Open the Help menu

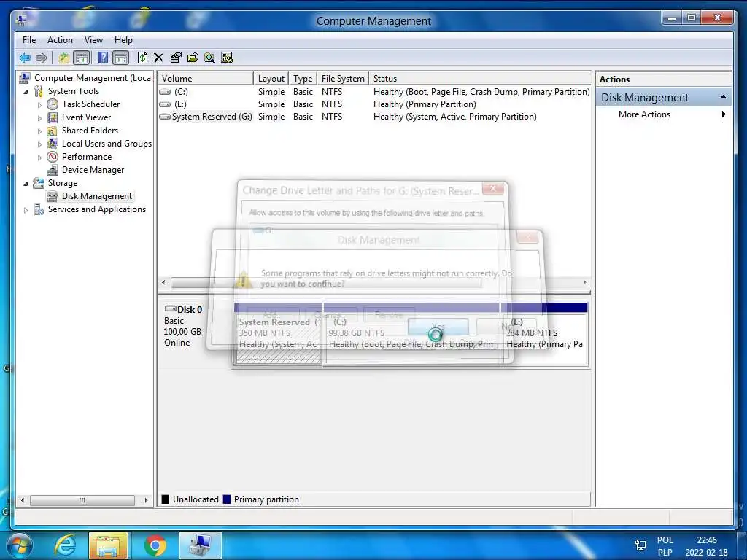click(x=123, y=40)
